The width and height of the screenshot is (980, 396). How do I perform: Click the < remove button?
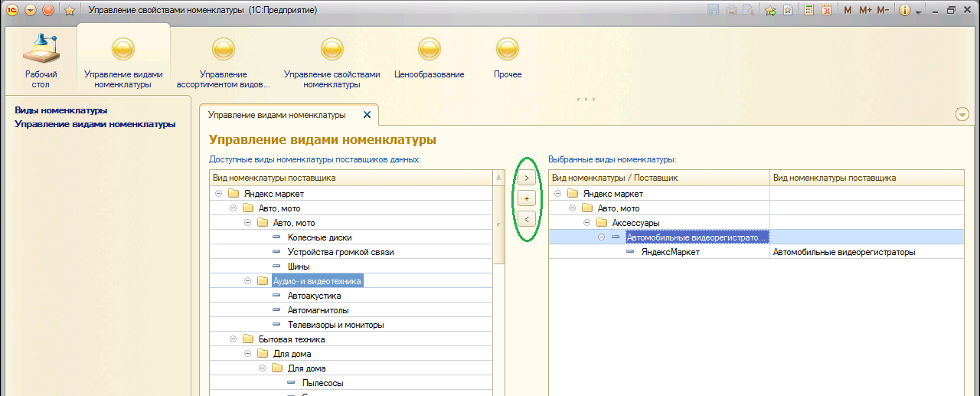tap(527, 220)
